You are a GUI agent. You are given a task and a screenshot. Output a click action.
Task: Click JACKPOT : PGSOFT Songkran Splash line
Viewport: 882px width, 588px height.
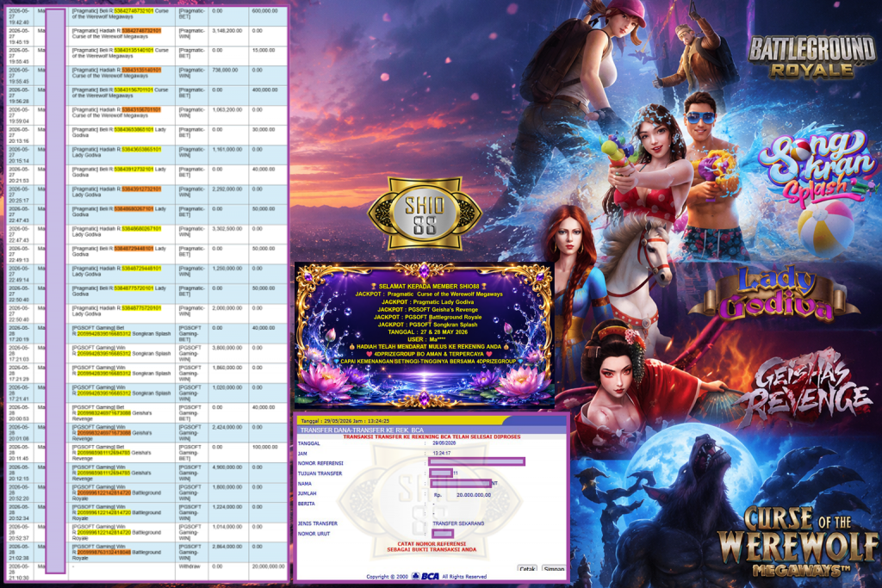[427, 325]
